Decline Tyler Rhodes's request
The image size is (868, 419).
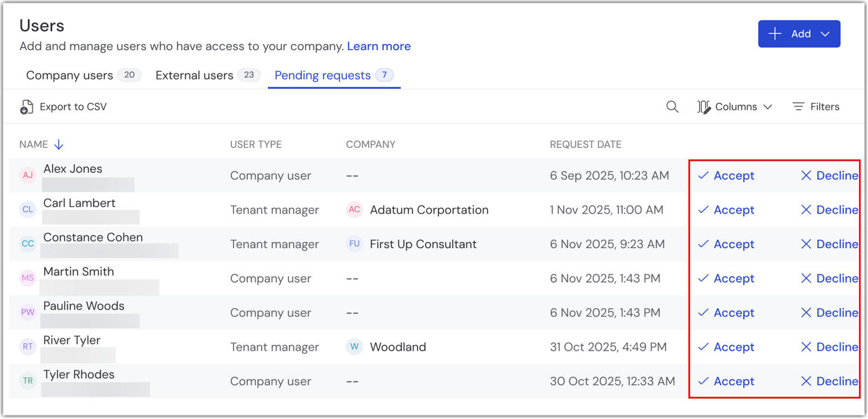[829, 381]
